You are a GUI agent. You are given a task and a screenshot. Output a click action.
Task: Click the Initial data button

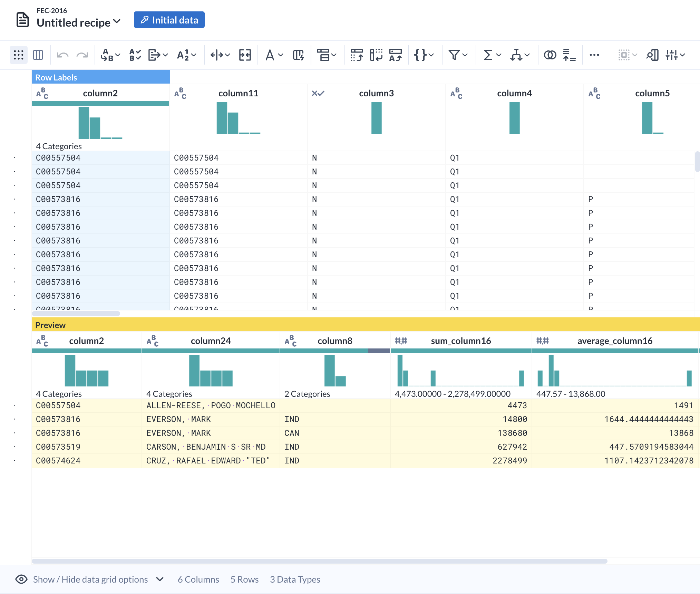point(169,20)
